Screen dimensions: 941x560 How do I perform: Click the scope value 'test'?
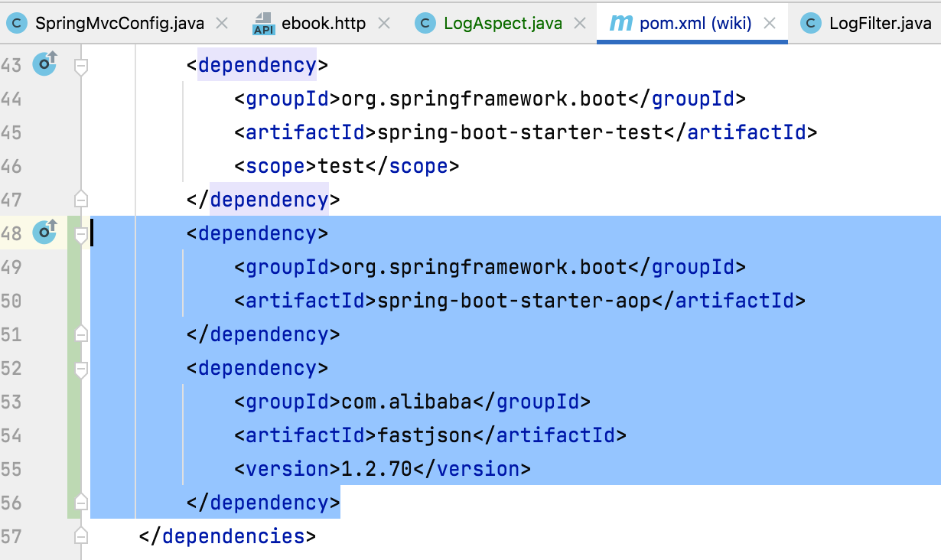341,166
